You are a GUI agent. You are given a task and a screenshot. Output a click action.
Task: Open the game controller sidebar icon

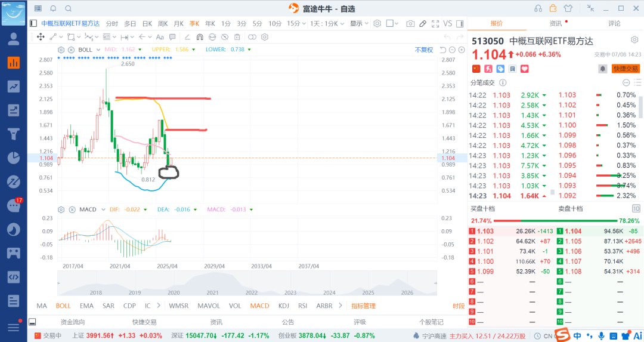pos(14,253)
